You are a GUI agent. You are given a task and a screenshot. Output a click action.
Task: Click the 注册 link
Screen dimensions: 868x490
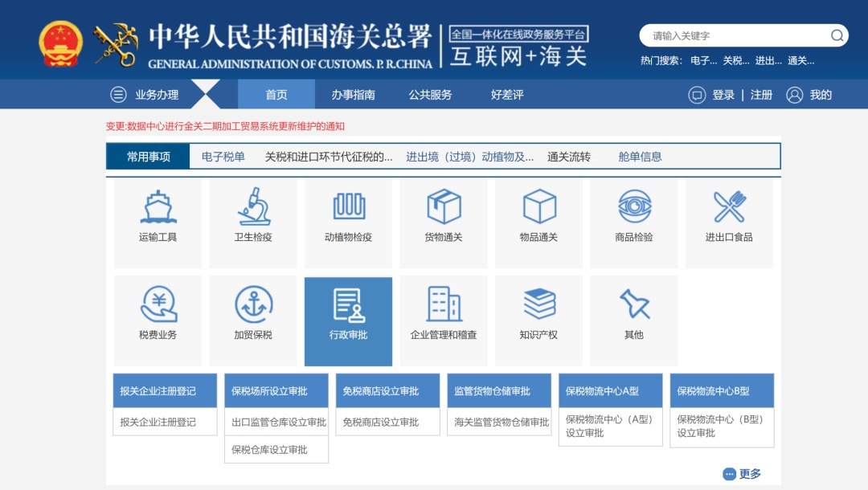[x=761, y=95]
